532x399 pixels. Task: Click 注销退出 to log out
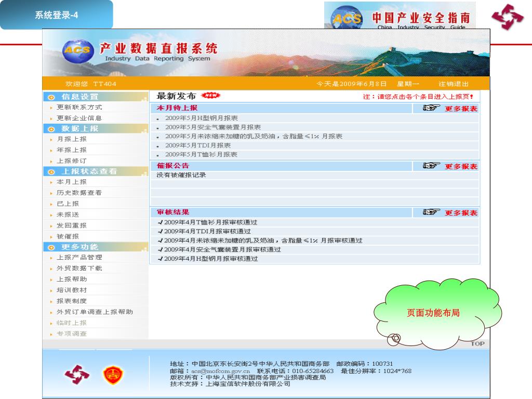tap(454, 84)
